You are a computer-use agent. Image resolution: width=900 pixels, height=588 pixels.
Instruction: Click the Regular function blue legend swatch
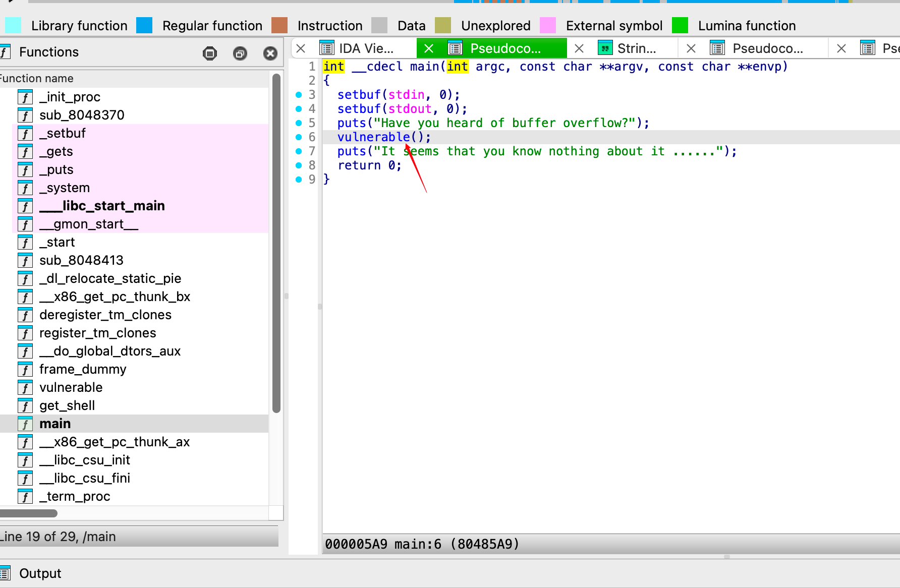[x=144, y=25]
